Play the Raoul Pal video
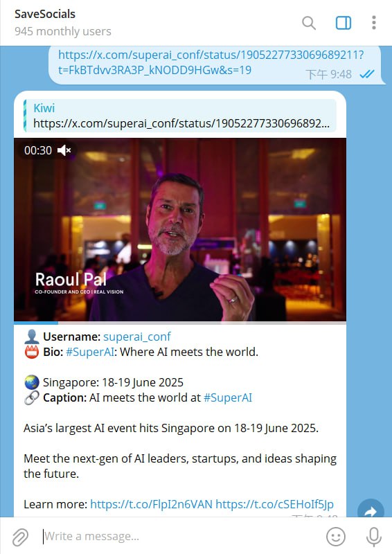 coord(180,230)
